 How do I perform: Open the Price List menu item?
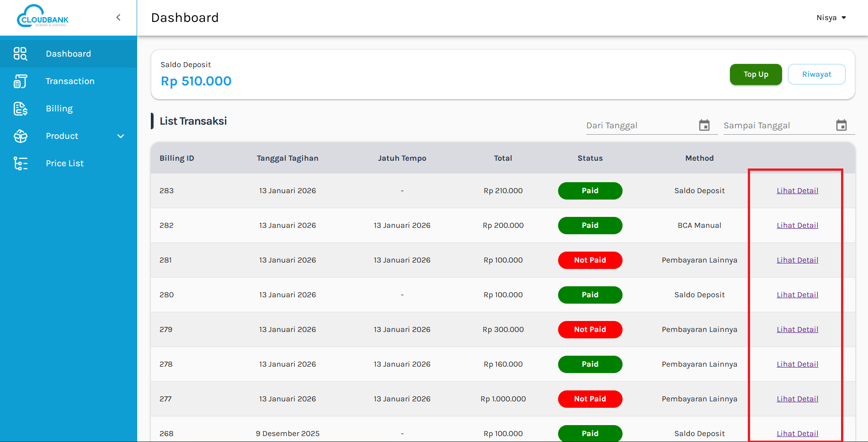click(64, 163)
